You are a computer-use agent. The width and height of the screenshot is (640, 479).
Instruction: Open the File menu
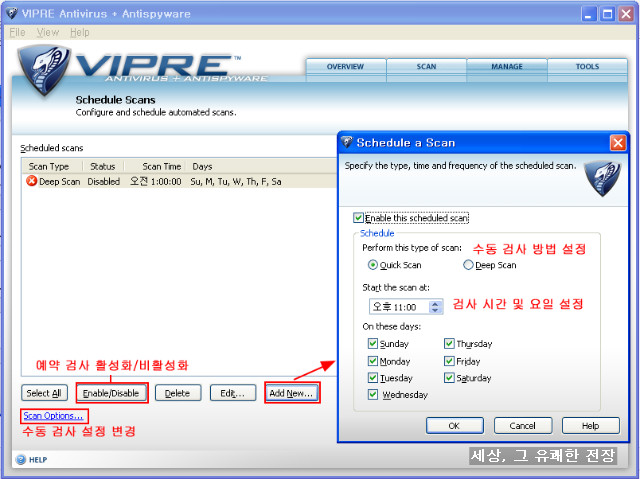pyautogui.click(x=18, y=32)
